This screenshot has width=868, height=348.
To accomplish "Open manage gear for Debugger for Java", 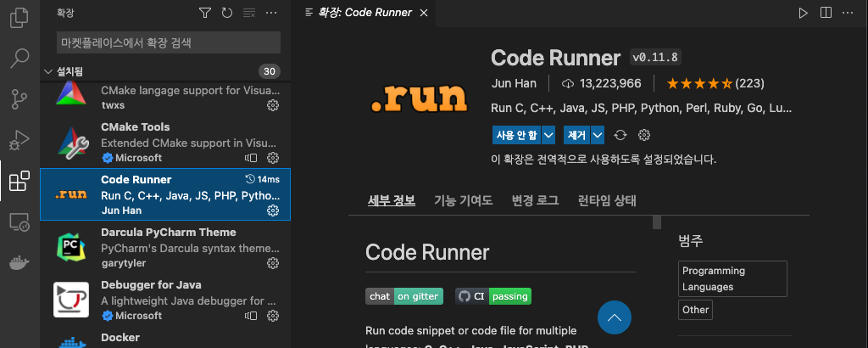I will click(272, 316).
